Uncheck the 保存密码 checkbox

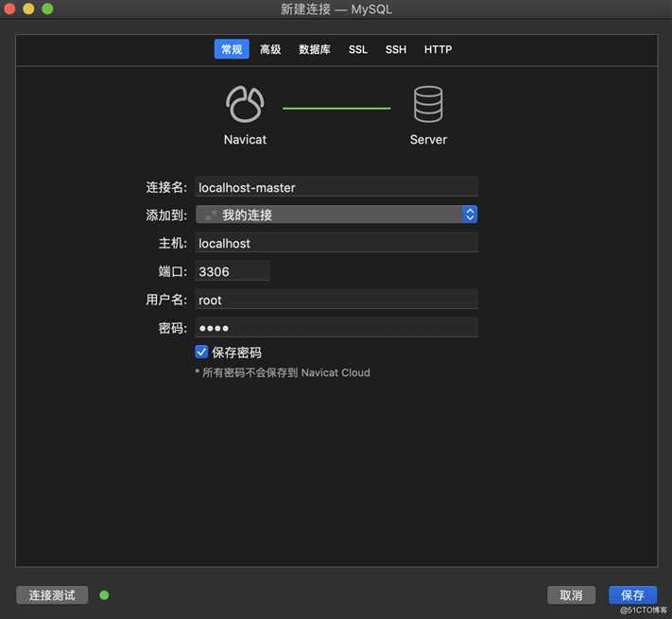(201, 352)
